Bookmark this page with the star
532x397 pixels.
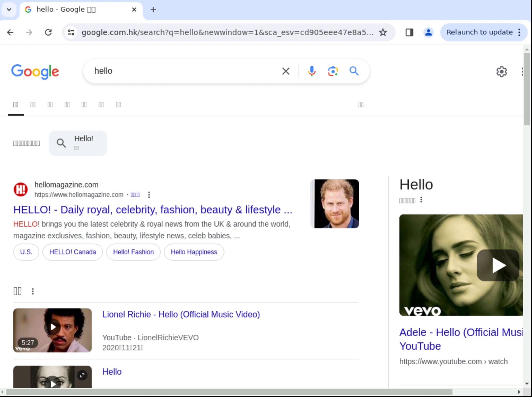pyautogui.click(x=383, y=32)
